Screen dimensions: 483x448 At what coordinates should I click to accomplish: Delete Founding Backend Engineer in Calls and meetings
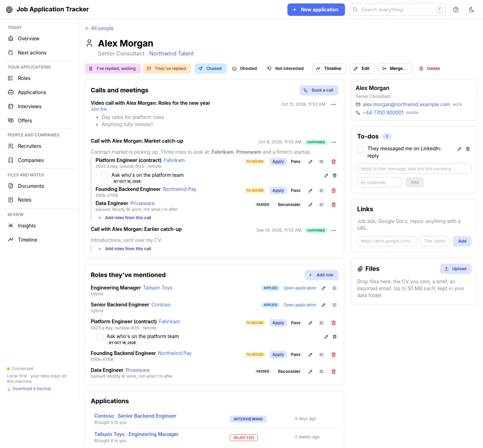334,191
